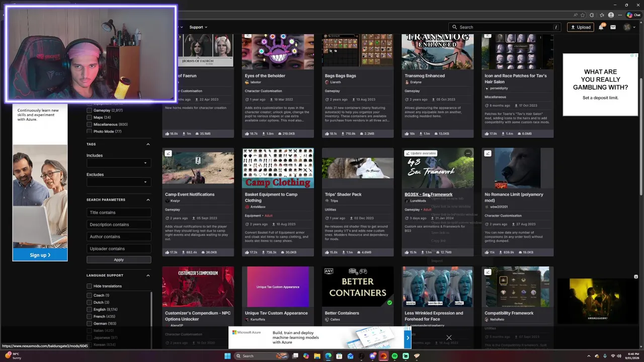Tick the Maps category checkbox

tap(89, 117)
